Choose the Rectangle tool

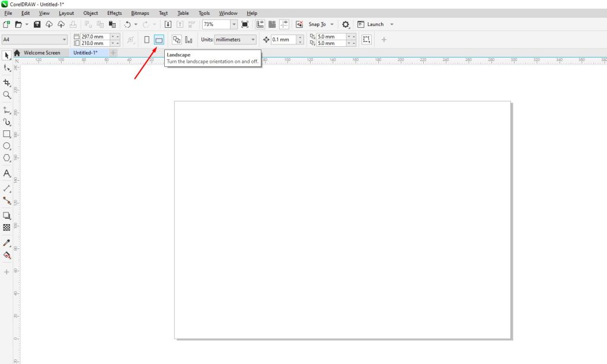point(7,134)
